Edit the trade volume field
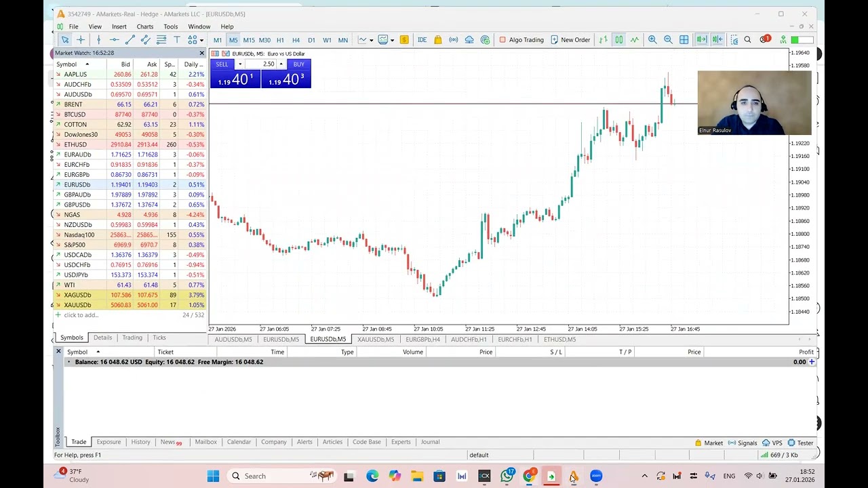Viewport: 868px width, 488px height. [260, 64]
